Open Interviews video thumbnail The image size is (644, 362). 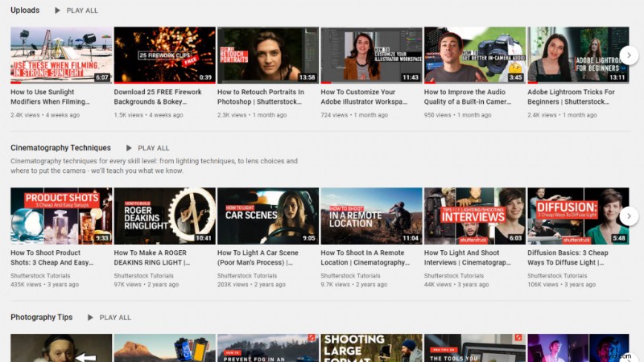click(x=475, y=216)
